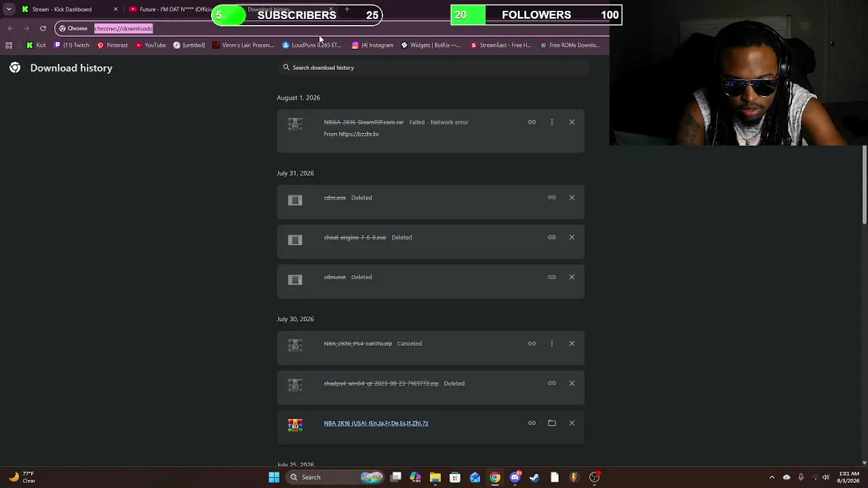Click the Google Chrome taskbar icon

pos(495,477)
